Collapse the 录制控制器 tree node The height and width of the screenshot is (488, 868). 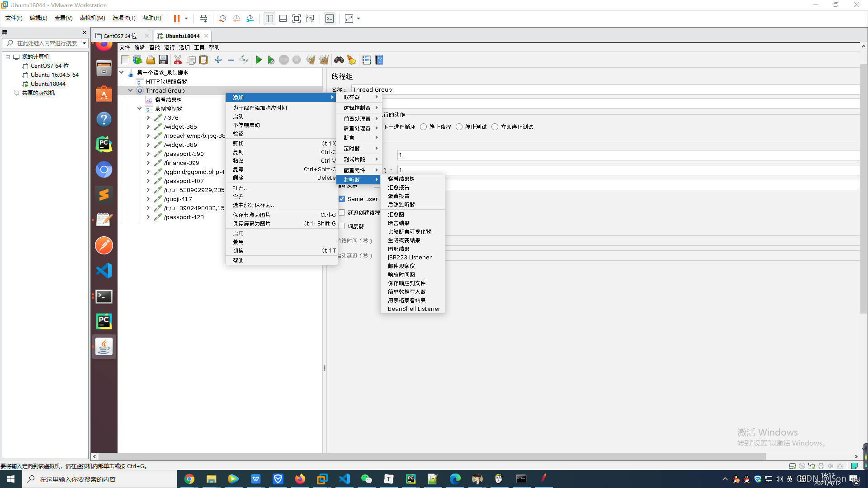point(139,108)
